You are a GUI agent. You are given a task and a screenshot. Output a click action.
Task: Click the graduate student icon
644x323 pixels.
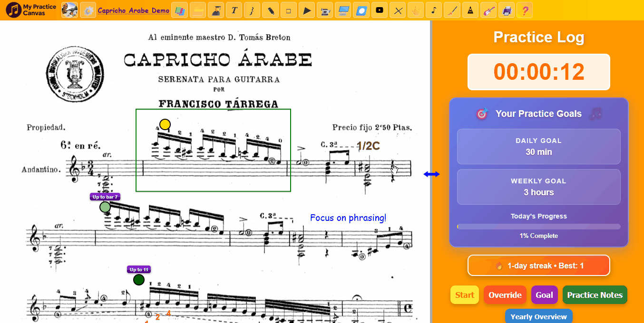click(x=216, y=10)
